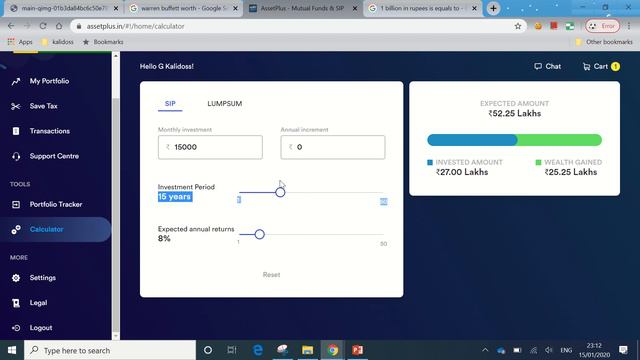
Task: Click the My Portfolio chart icon
Action: 16,81
